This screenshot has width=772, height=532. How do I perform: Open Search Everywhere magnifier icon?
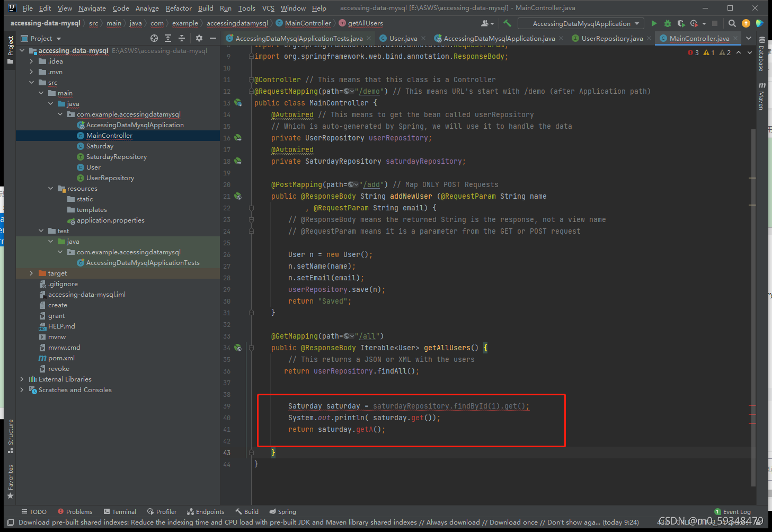(x=732, y=23)
